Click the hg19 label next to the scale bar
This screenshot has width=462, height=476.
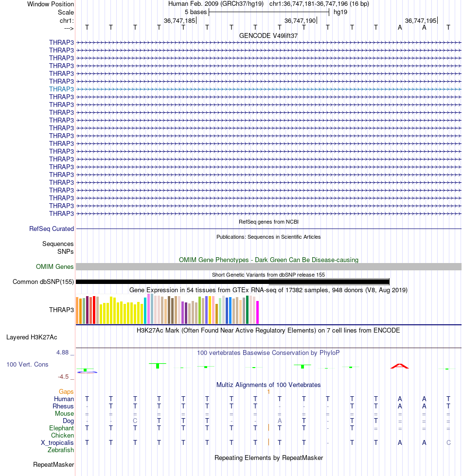pos(340,12)
